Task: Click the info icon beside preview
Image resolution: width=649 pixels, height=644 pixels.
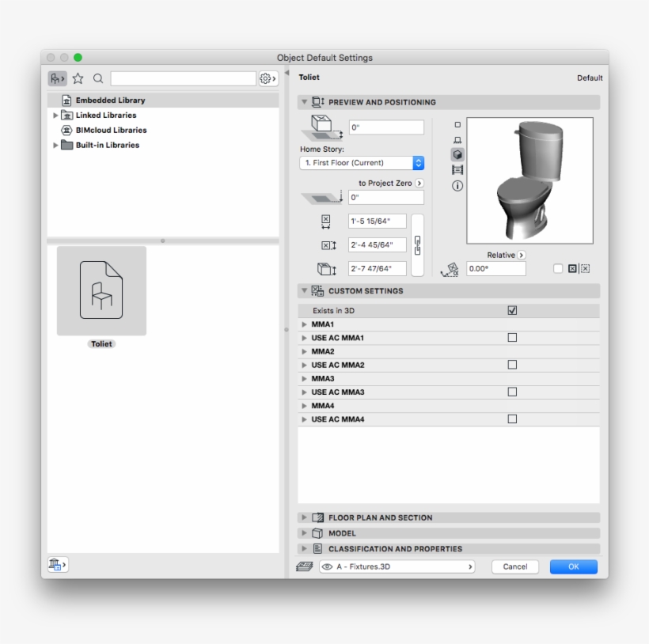Action: 457,186
